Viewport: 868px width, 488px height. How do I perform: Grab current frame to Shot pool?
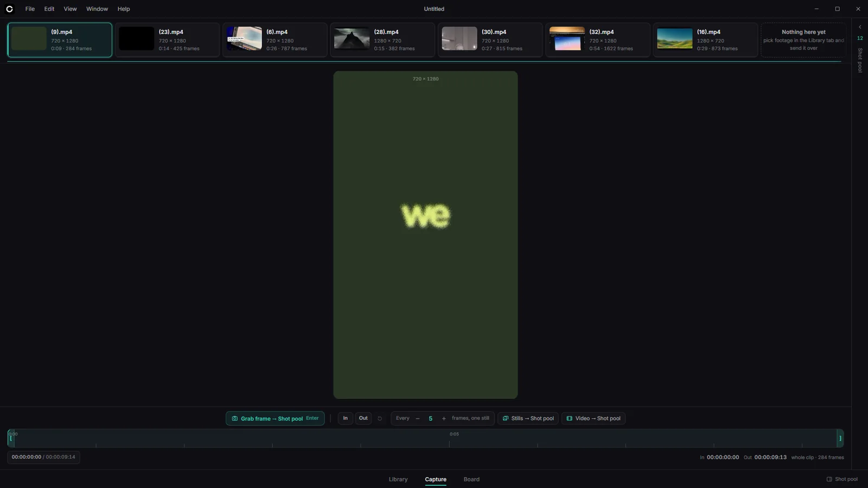click(275, 419)
